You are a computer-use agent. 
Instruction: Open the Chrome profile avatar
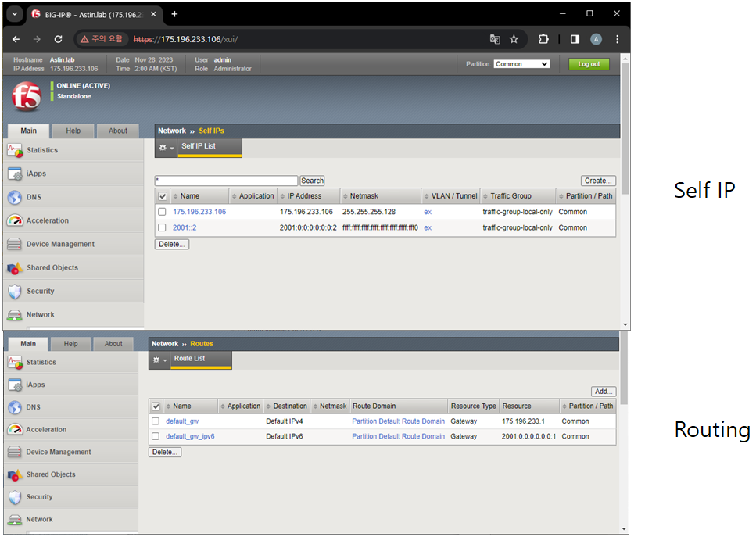(596, 40)
